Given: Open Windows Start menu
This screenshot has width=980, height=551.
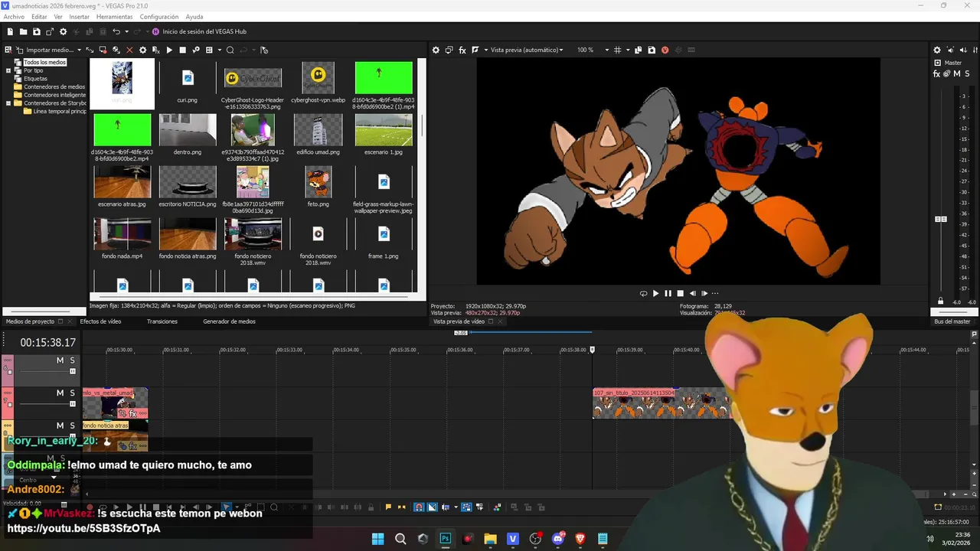Looking at the screenshot, I should tap(378, 539).
